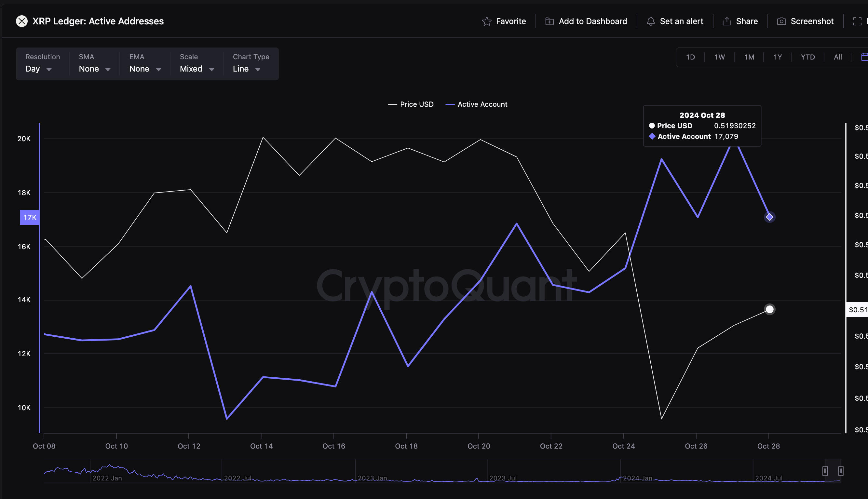
Task: Click the arrow next to Day
Action: (x=49, y=69)
